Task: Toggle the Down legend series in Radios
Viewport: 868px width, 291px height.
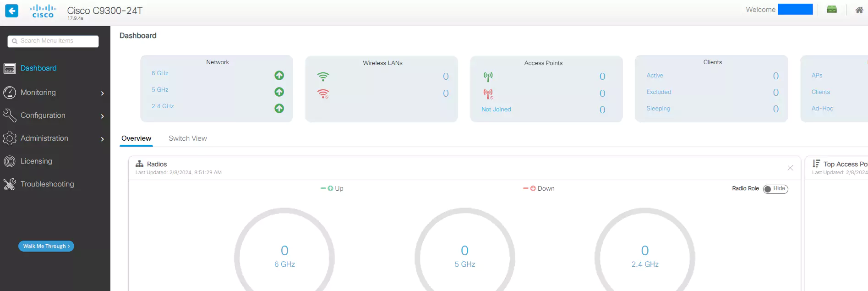Action: pyautogui.click(x=539, y=188)
